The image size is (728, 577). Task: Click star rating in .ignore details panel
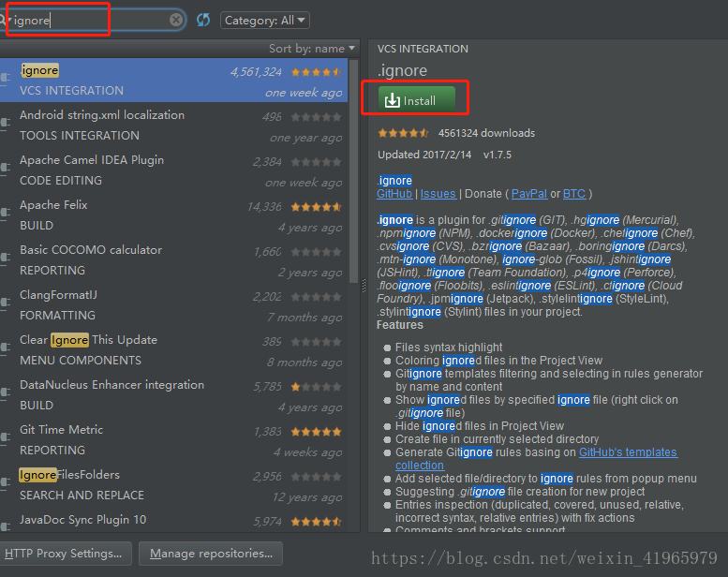(x=403, y=133)
